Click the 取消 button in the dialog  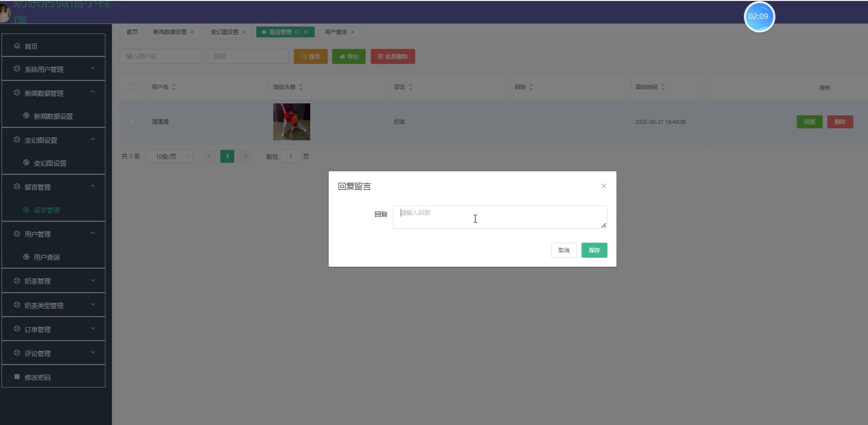pos(563,250)
